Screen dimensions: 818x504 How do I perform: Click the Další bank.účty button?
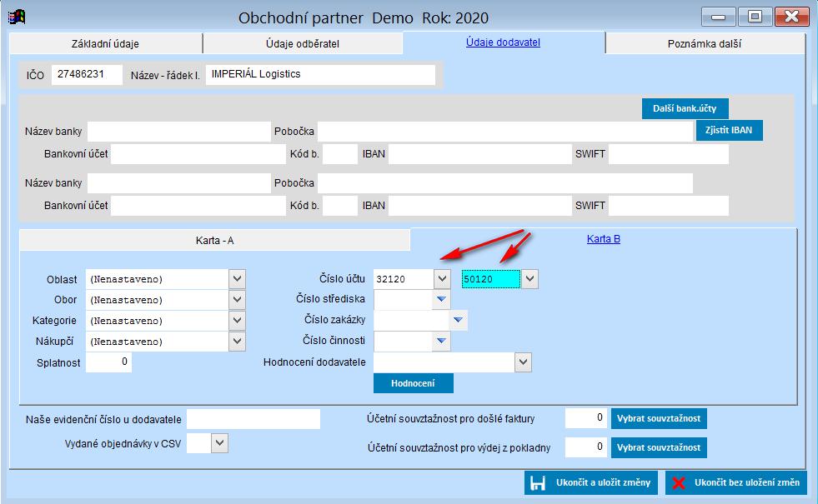[685, 108]
